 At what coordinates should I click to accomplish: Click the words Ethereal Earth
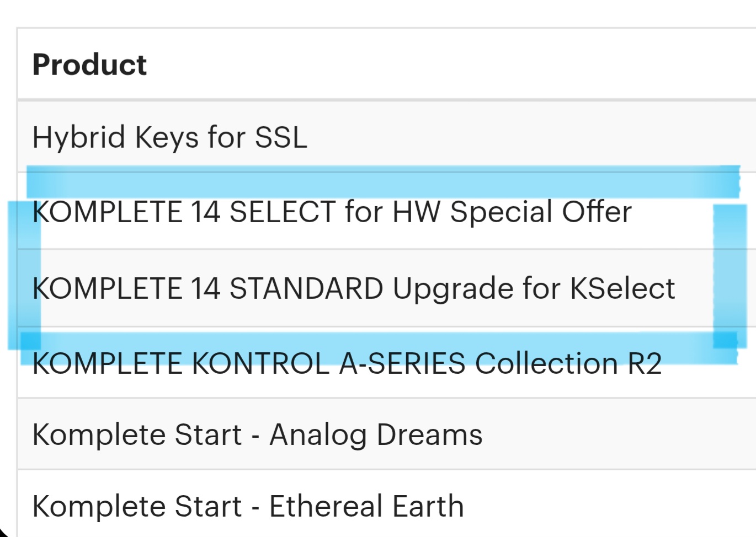click(x=366, y=506)
